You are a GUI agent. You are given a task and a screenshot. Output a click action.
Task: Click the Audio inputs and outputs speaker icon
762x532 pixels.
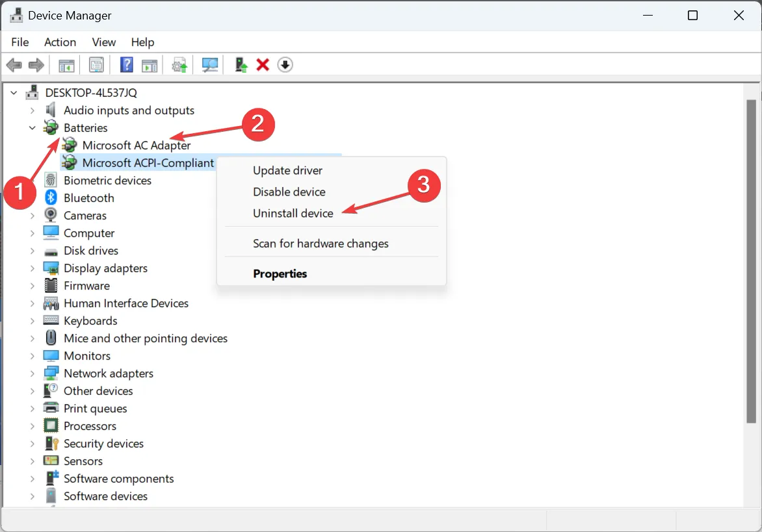[51, 110]
